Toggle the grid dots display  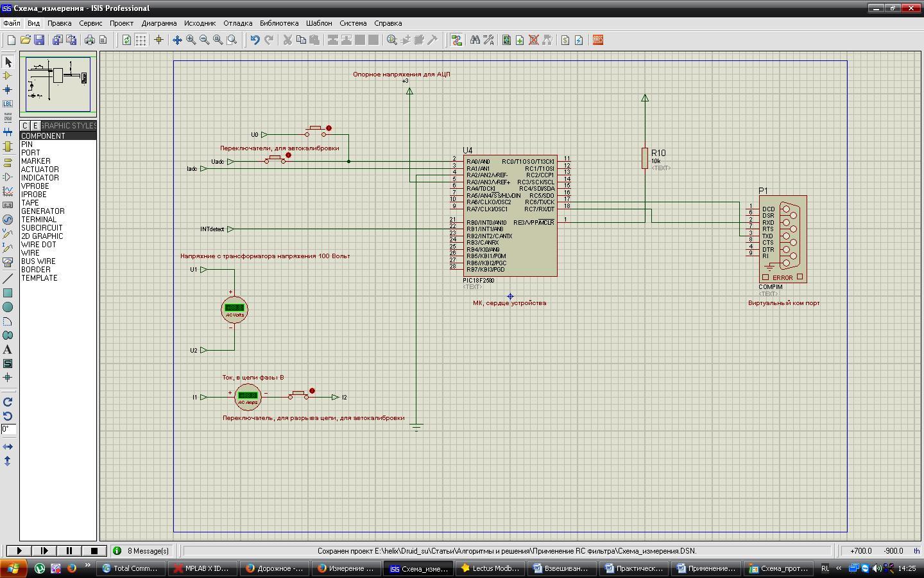pos(141,40)
